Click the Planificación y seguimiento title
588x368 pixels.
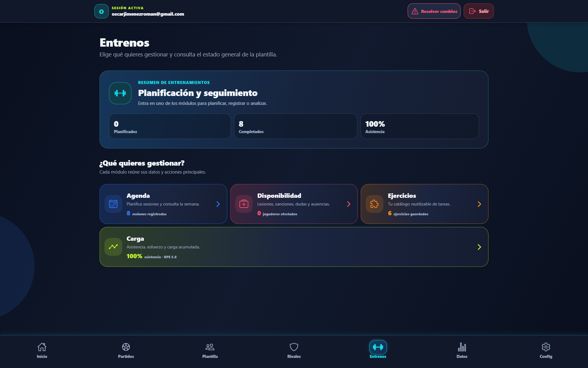coord(198,93)
